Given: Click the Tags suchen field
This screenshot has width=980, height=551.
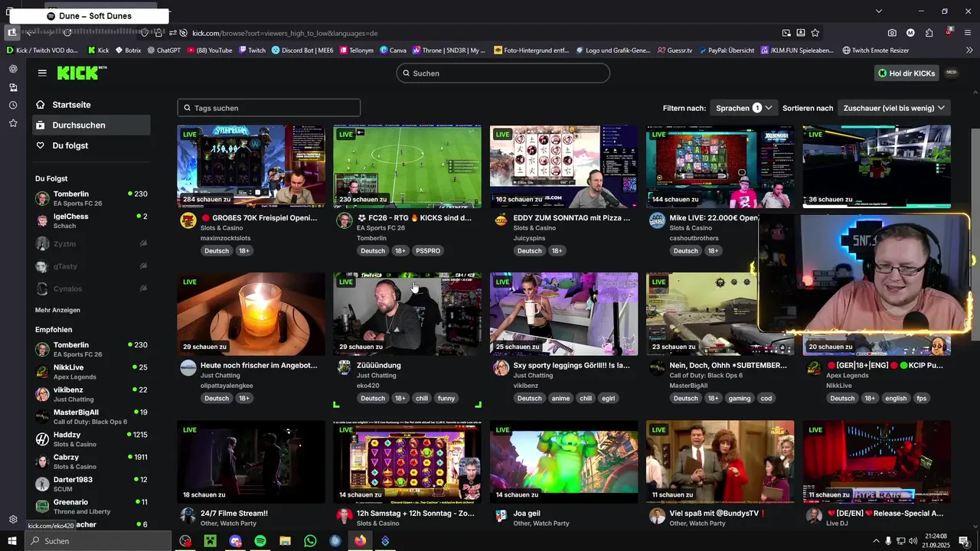Looking at the screenshot, I should point(269,108).
